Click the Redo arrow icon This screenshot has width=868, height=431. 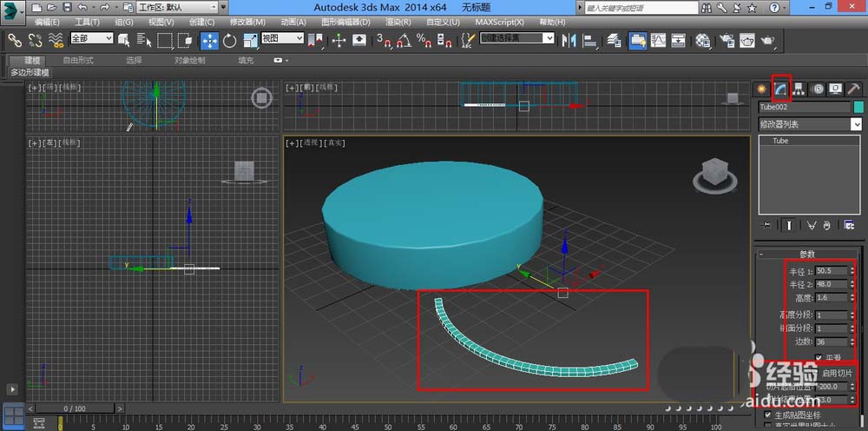point(105,8)
